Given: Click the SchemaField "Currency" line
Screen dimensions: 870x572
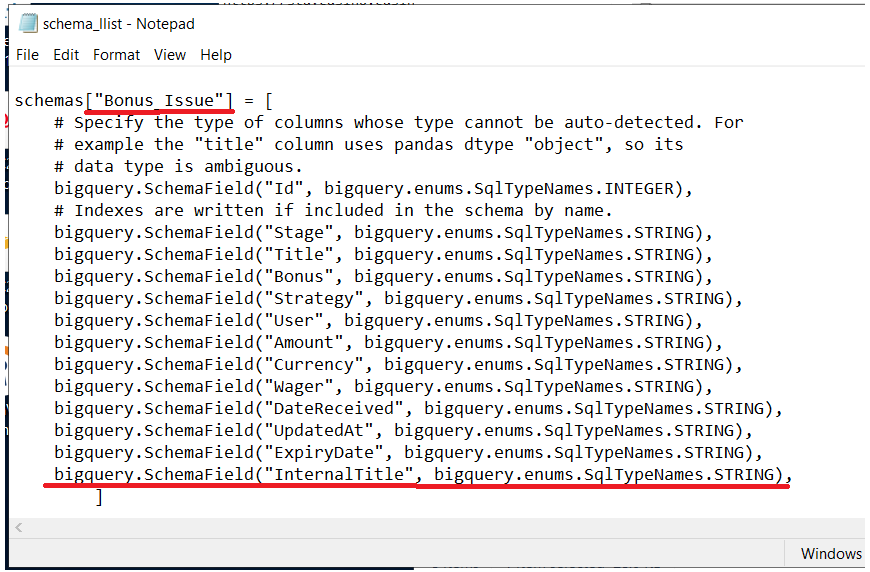Looking at the screenshot, I should (x=398, y=365).
